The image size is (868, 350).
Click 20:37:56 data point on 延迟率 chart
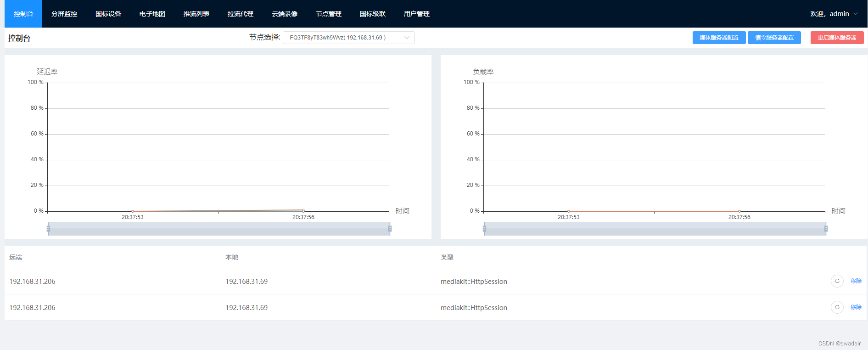coord(303,210)
